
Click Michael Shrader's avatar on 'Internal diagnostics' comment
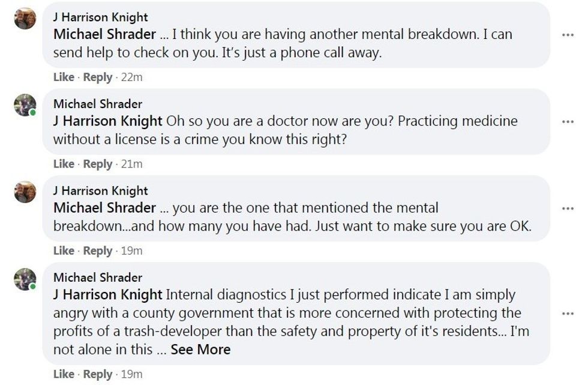[25, 279]
